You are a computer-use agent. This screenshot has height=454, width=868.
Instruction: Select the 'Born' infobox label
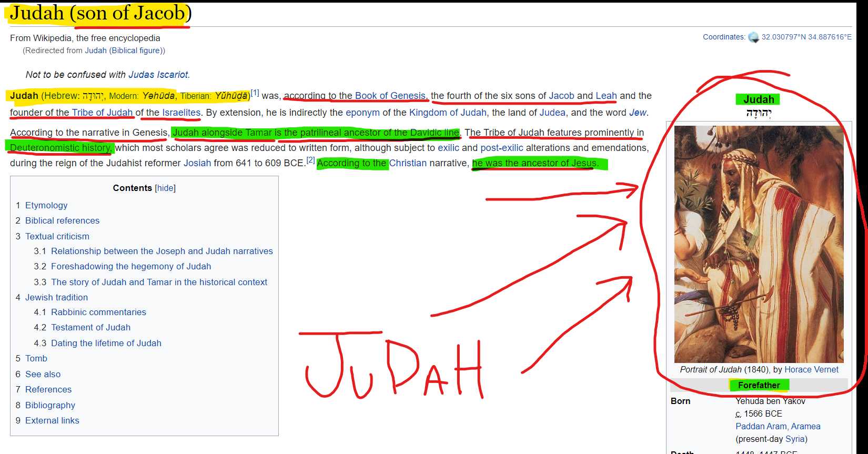680,401
